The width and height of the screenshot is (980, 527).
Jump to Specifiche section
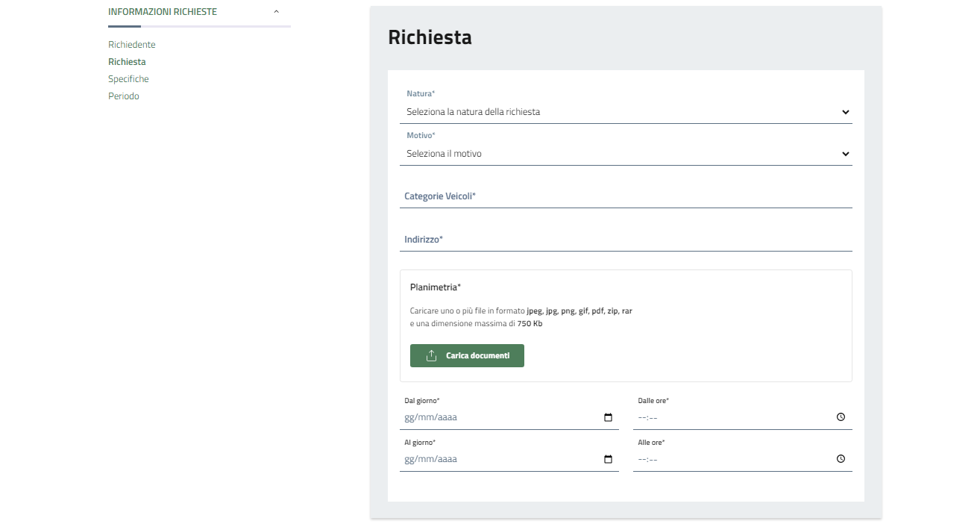click(128, 79)
